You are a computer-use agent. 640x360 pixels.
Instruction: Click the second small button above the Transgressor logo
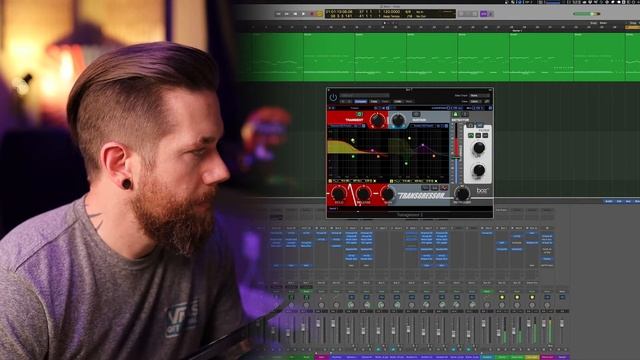click(435, 188)
